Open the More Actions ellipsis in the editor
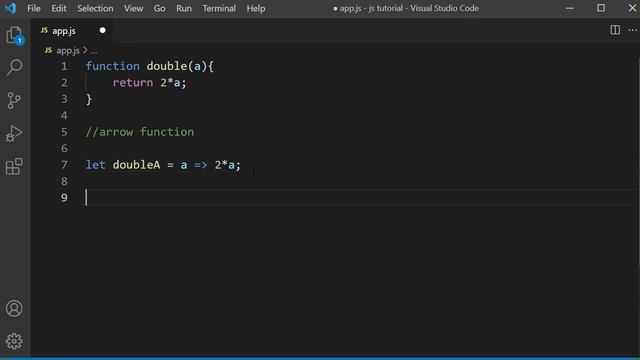 tap(632, 30)
